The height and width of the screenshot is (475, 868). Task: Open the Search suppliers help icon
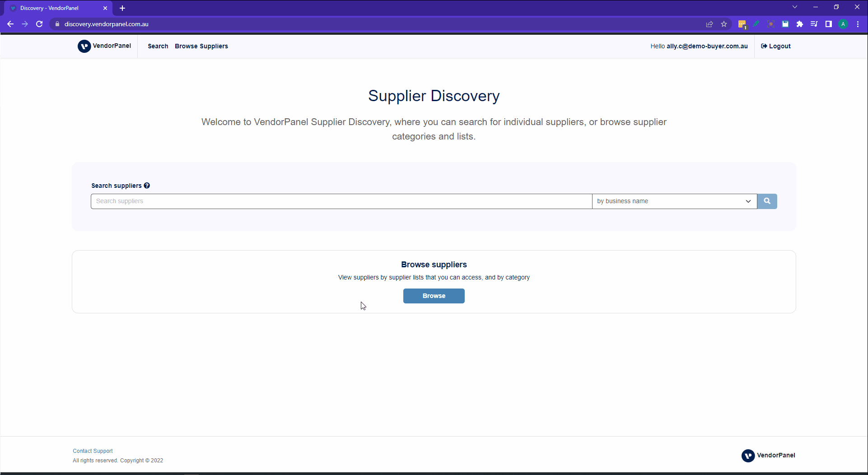tap(147, 186)
